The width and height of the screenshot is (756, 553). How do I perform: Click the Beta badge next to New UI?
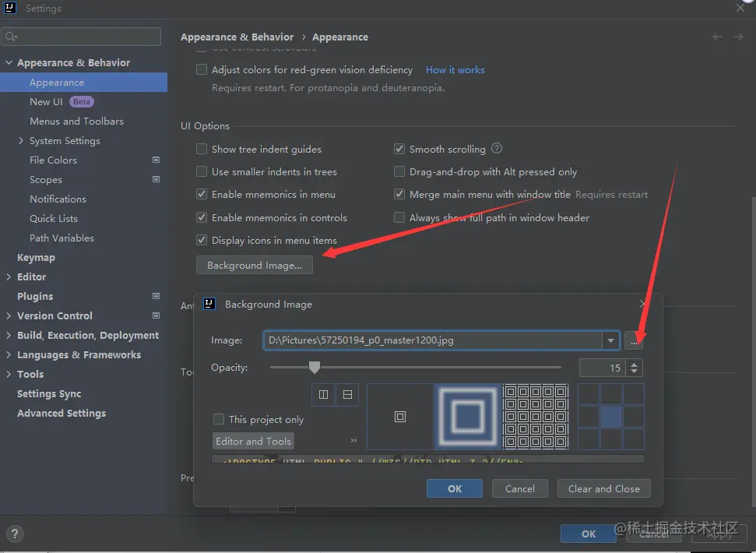pyautogui.click(x=82, y=102)
